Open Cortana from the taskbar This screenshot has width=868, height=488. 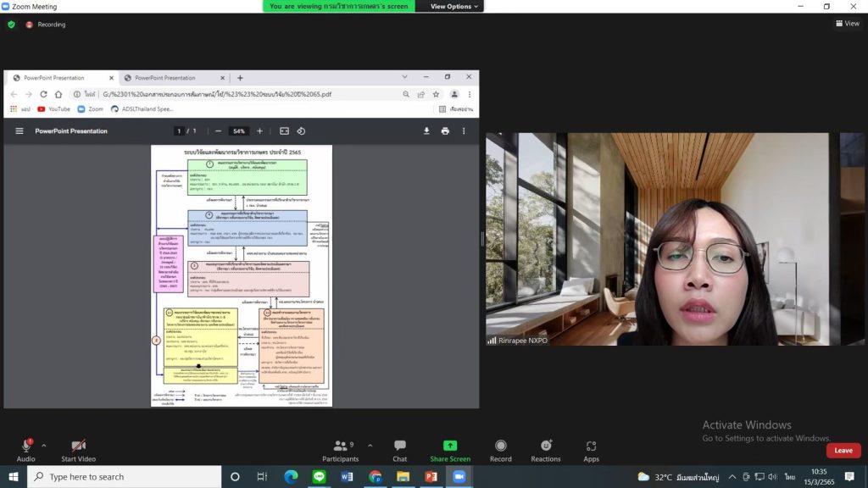coord(235,476)
